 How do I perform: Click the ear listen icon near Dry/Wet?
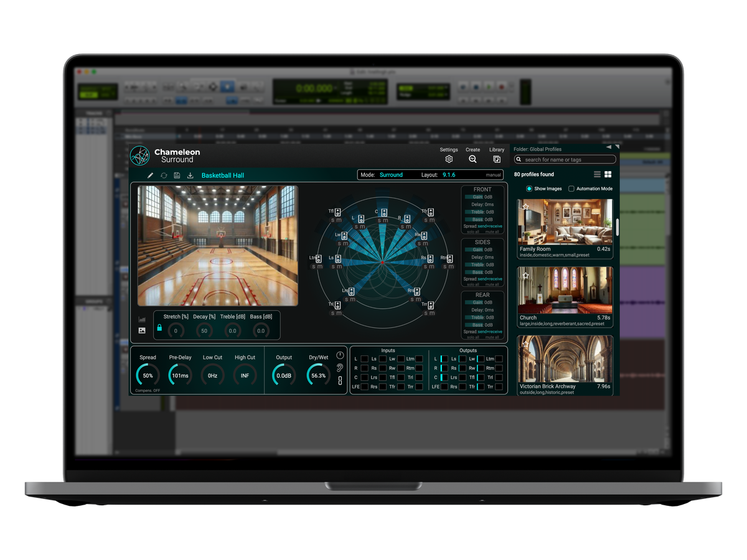tap(340, 368)
